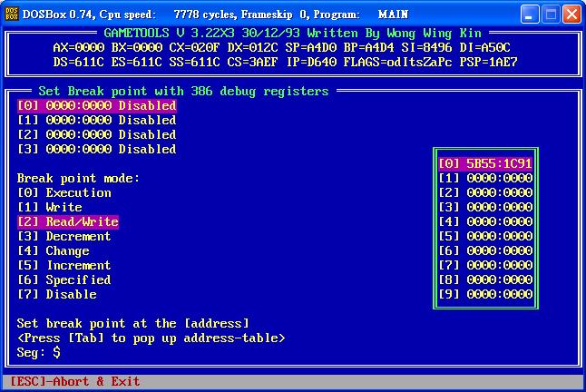Choose the [7] Disable break mode

[57, 294]
